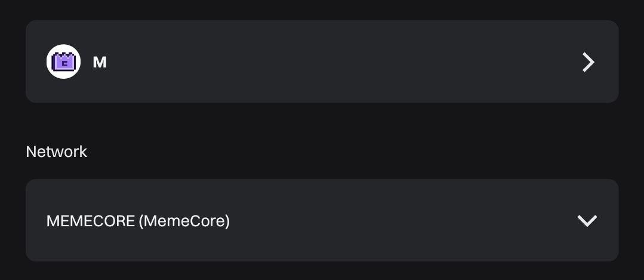Image resolution: width=644 pixels, height=280 pixels.
Task: Open coin list via the right-pointing arrow
Action: pos(588,63)
